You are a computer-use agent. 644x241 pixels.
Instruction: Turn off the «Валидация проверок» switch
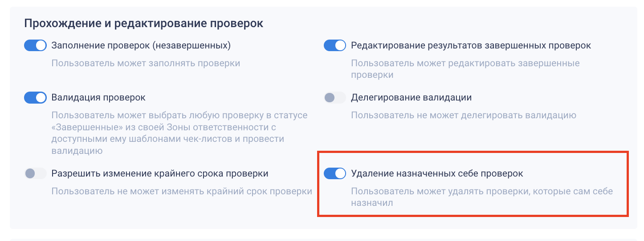pyautogui.click(x=36, y=97)
